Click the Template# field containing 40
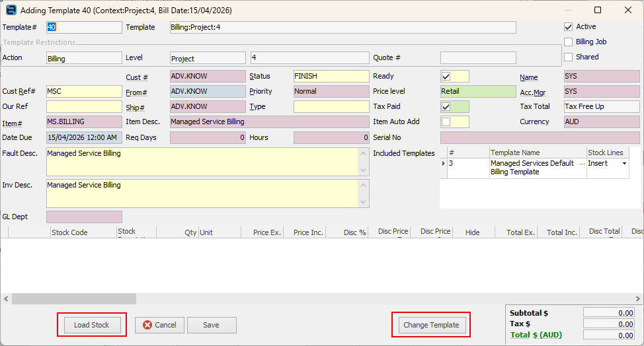Screen dimensions: 644x346 [84, 28]
